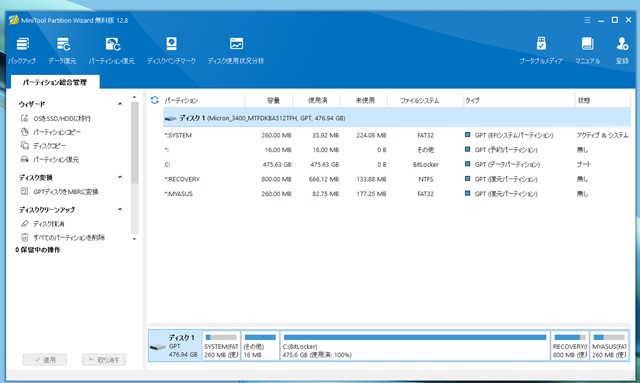Click the refresh icon beside the パーティション header

point(155,100)
